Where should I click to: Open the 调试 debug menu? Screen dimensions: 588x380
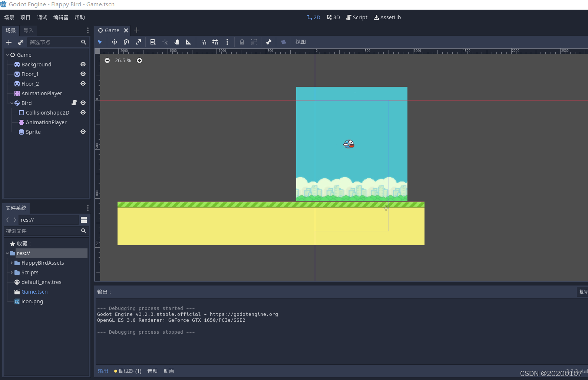click(42, 17)
